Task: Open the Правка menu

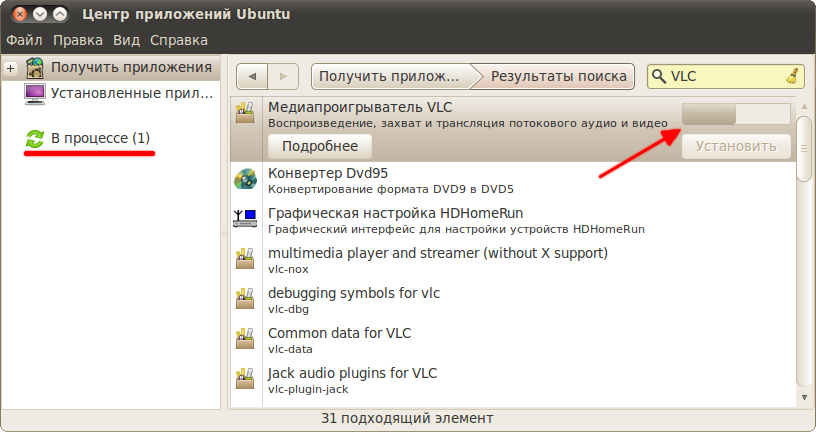Action: tap(78, 40)
